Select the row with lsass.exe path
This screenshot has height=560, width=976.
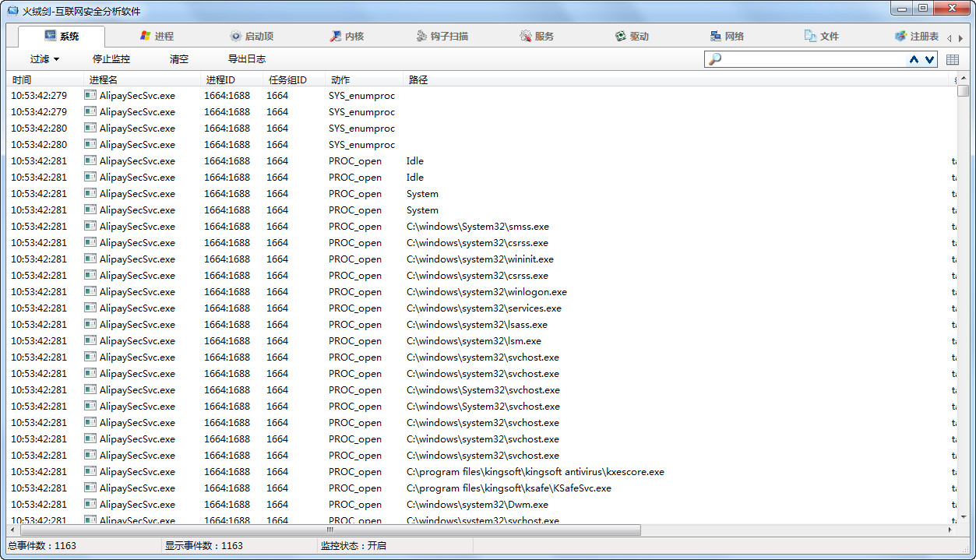point(481,325)
